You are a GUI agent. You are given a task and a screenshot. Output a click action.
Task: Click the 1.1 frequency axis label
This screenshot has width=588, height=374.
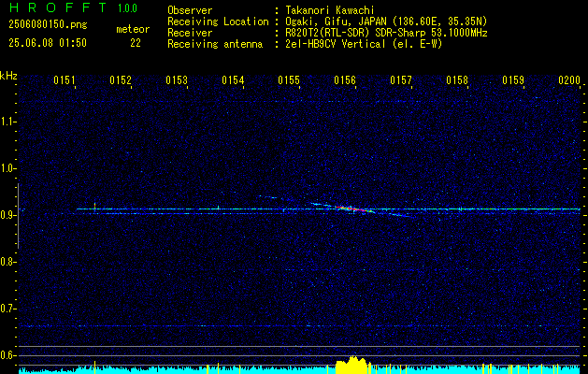pyautogui.click(x=7, y=122)
